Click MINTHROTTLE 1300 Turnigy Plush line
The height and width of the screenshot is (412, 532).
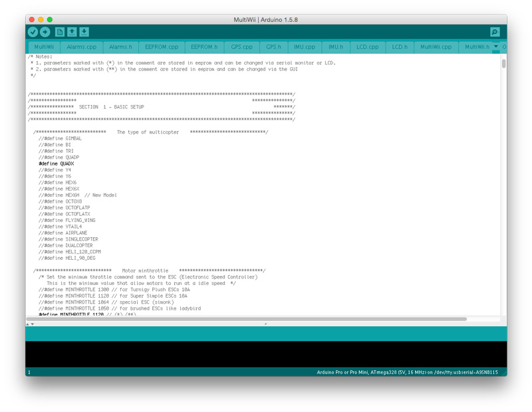pyautogui.click(x=114, y=290)
